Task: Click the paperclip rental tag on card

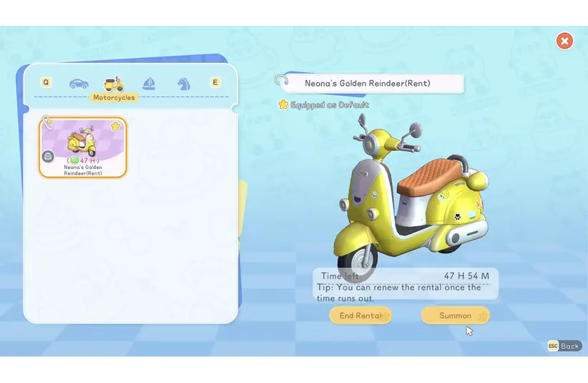Action: click(47, 122)
